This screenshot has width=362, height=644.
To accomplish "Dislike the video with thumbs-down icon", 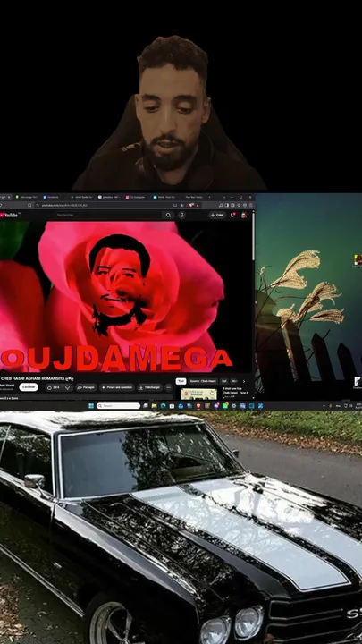I will click(68, 387).
